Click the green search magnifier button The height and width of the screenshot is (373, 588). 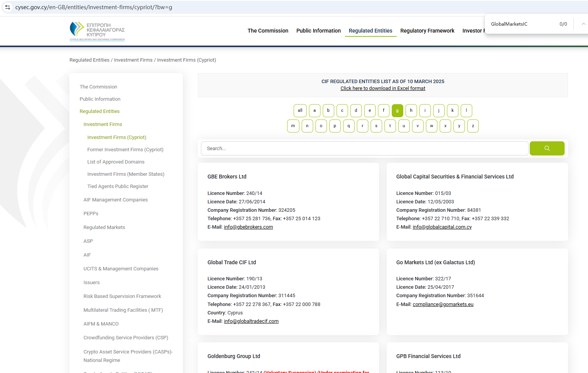(x=547, y=149)
